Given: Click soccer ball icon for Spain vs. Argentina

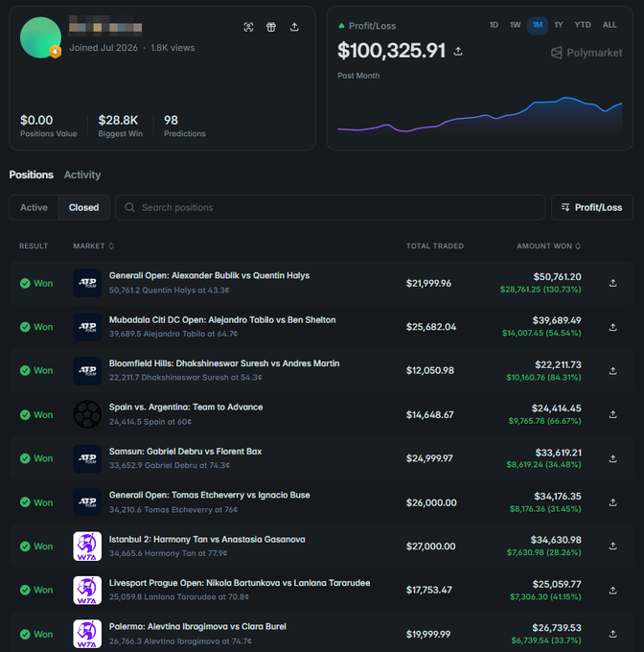Looking at the screenshot, I should pos(87,414).
